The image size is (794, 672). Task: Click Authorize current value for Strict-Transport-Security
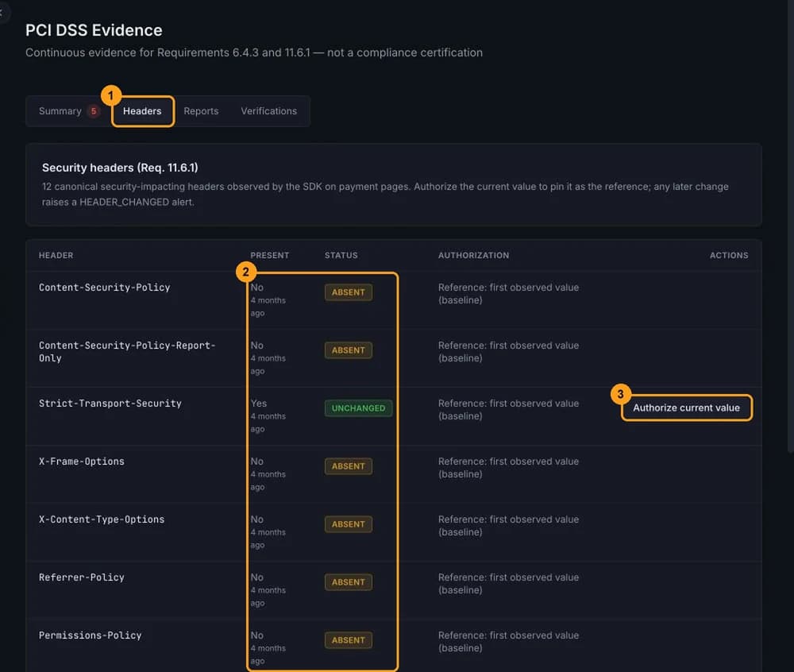coord(686,407)
